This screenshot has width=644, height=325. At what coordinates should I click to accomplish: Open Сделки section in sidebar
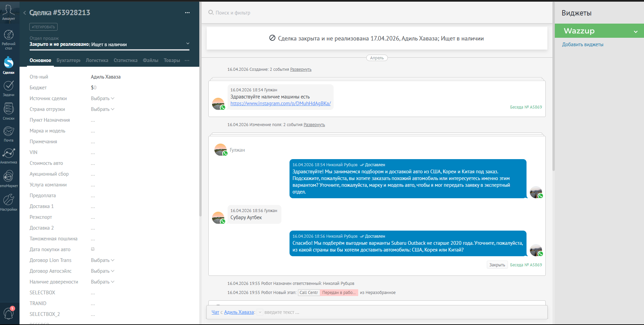(x=8, y=65)
